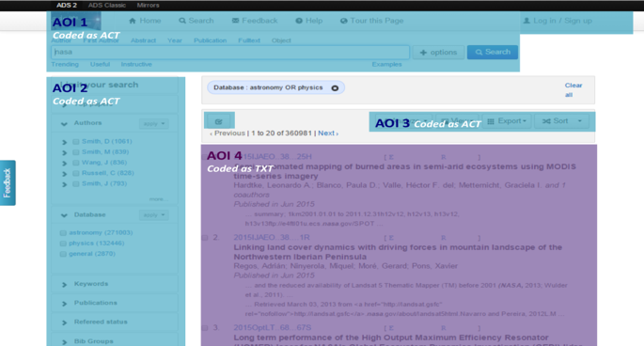Expand the arrow next to Wang, J
The width and height of the screenshot is (644, 346).
tap(65, 164)
